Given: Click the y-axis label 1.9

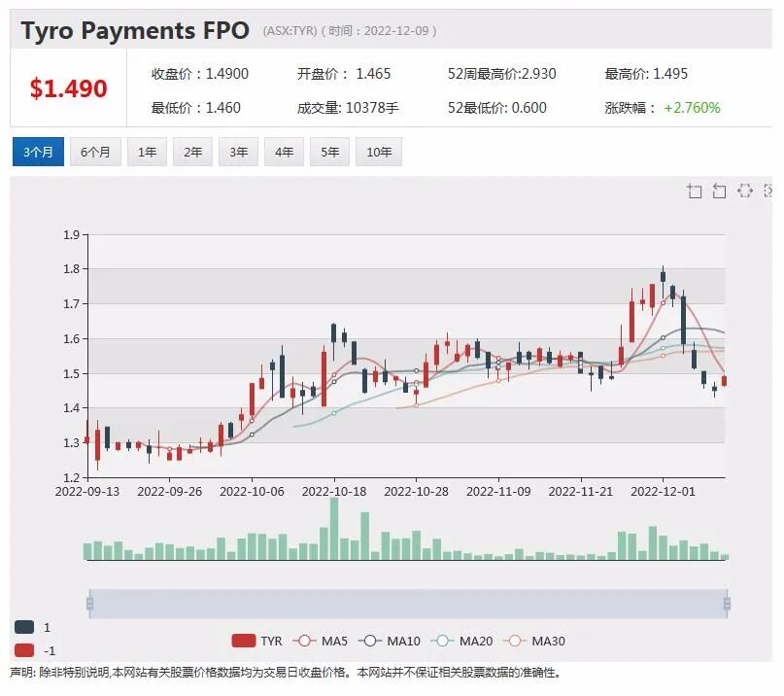Looking at the screenshot, I should pyautogui.click(x=71, y=234).
